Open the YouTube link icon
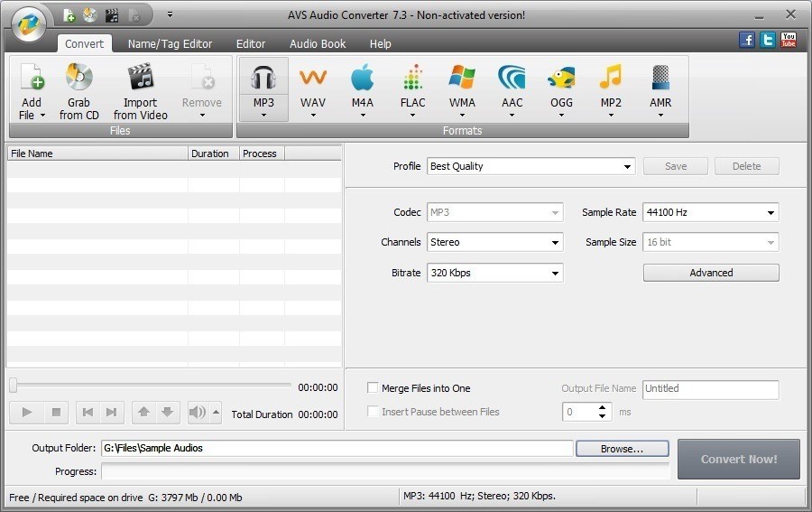Viewport: 812px width, 512px height. [x=789, y=40]
